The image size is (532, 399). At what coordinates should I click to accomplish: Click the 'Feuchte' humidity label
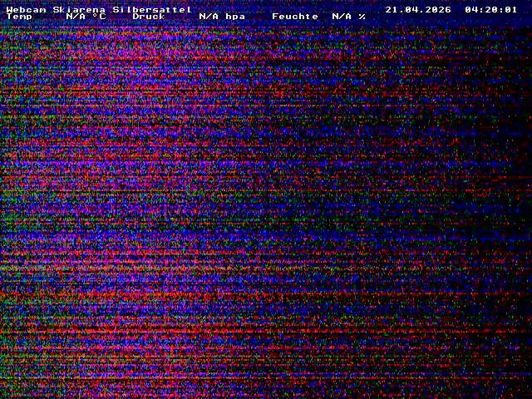(x=295, y=17)
